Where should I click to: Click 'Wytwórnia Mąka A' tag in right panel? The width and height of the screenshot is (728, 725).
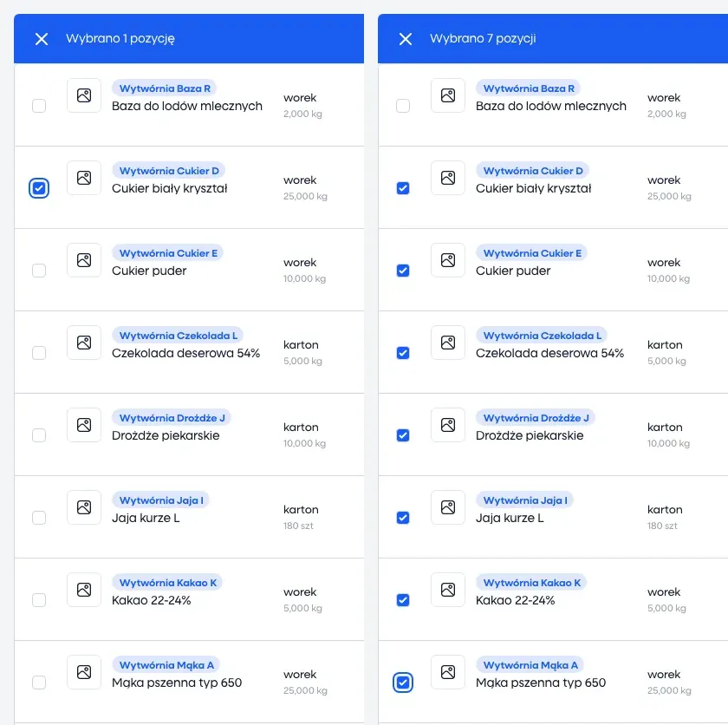pyautogui.click(x=530, y=664)
